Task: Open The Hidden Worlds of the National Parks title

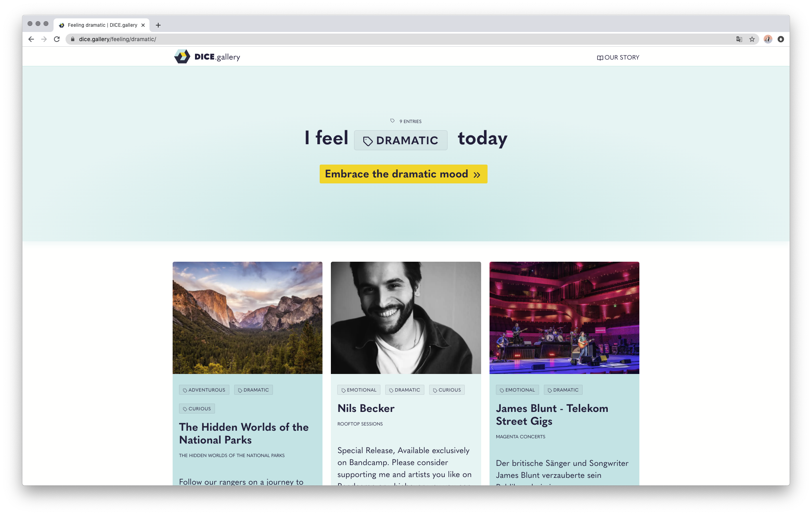Action: [244, 433]
